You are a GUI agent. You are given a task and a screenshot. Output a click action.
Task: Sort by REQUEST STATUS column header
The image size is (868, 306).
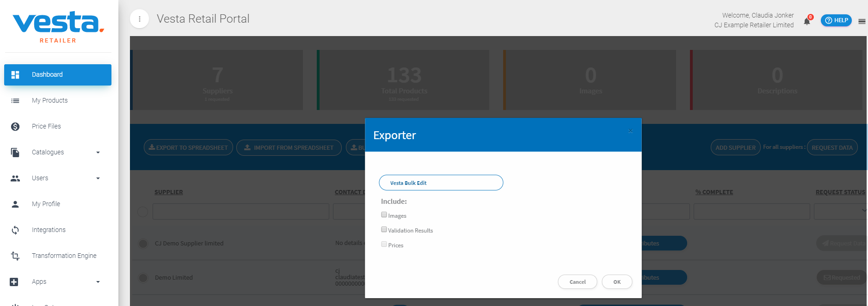(840, 192)
